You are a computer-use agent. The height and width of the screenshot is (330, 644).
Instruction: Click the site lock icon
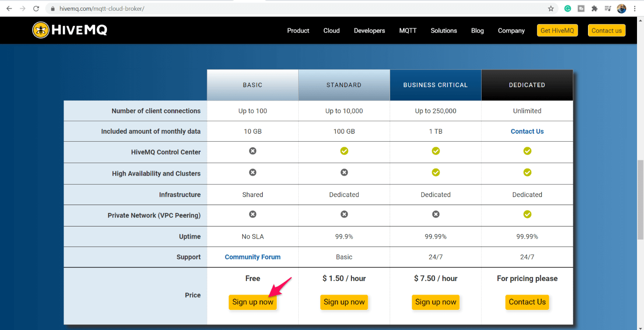(x=52, y=9)
